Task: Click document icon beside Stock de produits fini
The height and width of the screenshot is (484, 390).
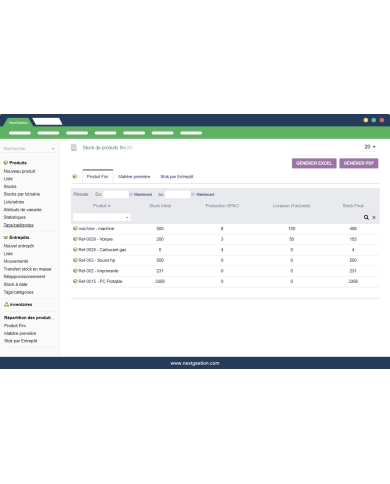Action: [74, 147]
